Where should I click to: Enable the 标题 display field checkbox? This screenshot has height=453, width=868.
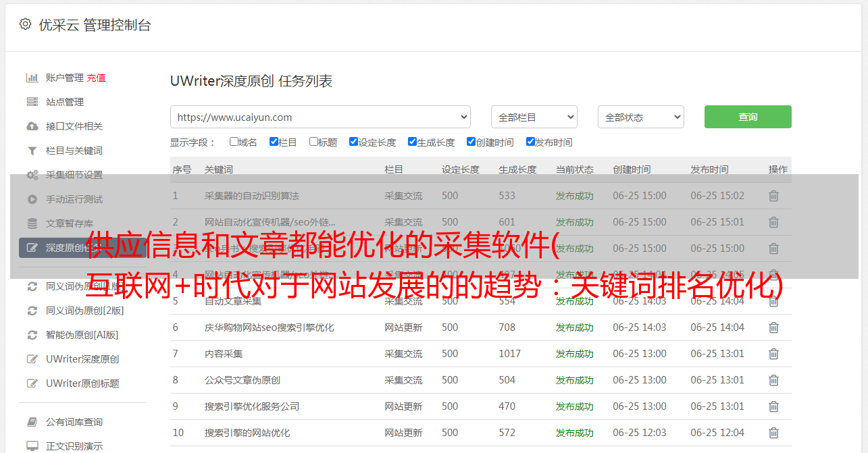coord(313,142)
